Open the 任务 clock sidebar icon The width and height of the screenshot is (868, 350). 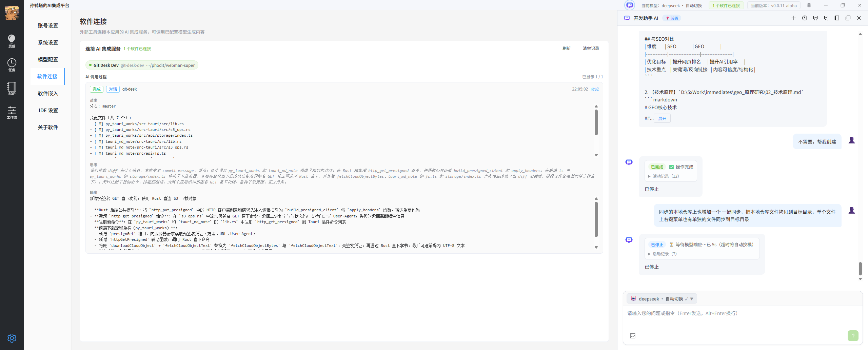[12, 64]
